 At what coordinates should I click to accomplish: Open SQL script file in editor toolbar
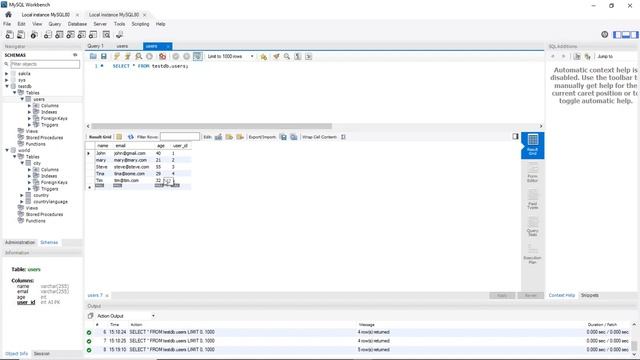click(x=93, y=56)
